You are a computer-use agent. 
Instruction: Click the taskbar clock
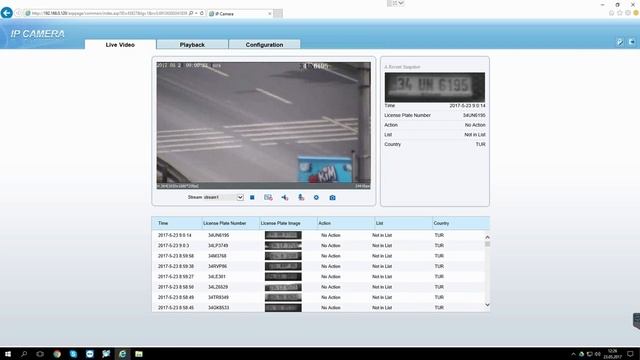pyautogui.click(x=613, y=354)
